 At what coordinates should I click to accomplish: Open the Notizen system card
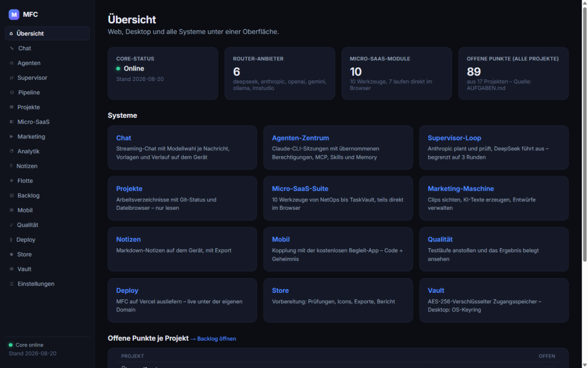[182, 249]
